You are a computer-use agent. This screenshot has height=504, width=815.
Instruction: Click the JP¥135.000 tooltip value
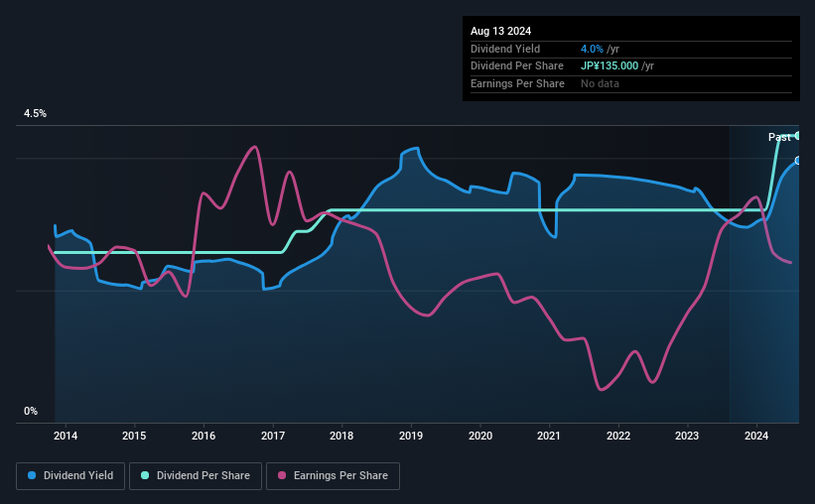click(610, 66)
